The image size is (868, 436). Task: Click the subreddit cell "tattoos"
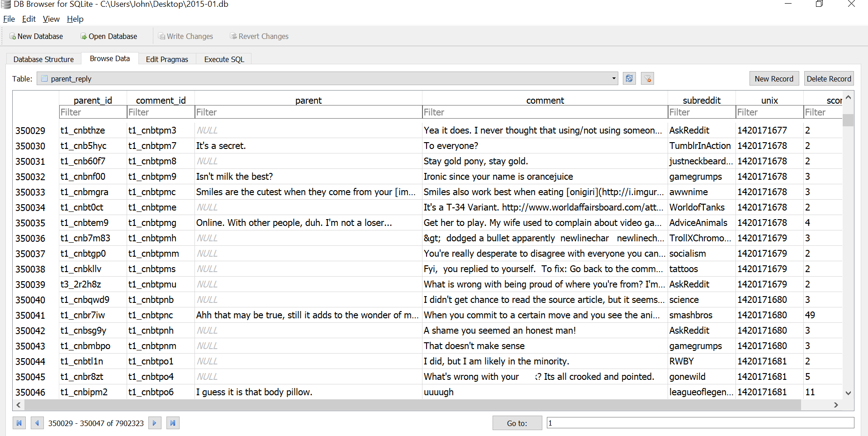[x=702, y=269]
